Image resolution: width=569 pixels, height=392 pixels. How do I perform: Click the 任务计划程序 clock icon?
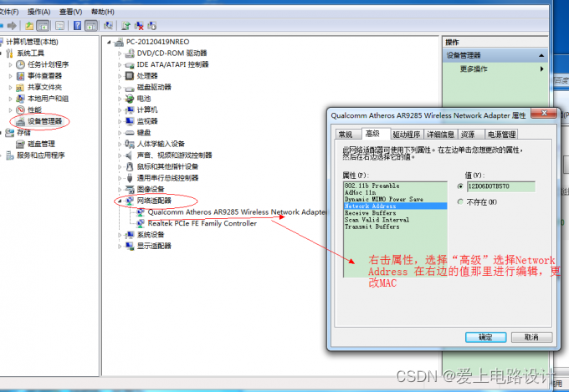[20, 64]
